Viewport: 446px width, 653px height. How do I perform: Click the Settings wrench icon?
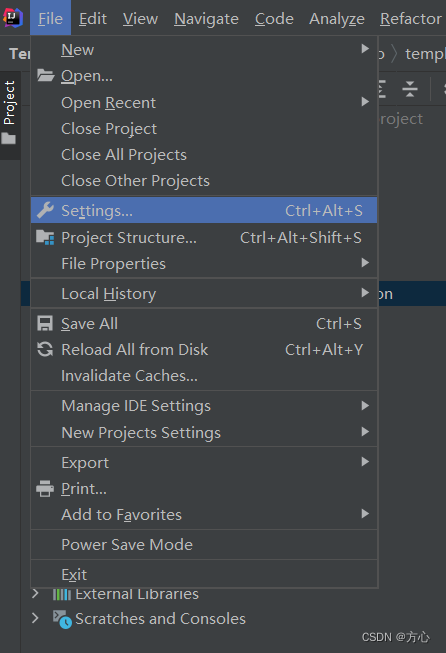tap(45, 210)
